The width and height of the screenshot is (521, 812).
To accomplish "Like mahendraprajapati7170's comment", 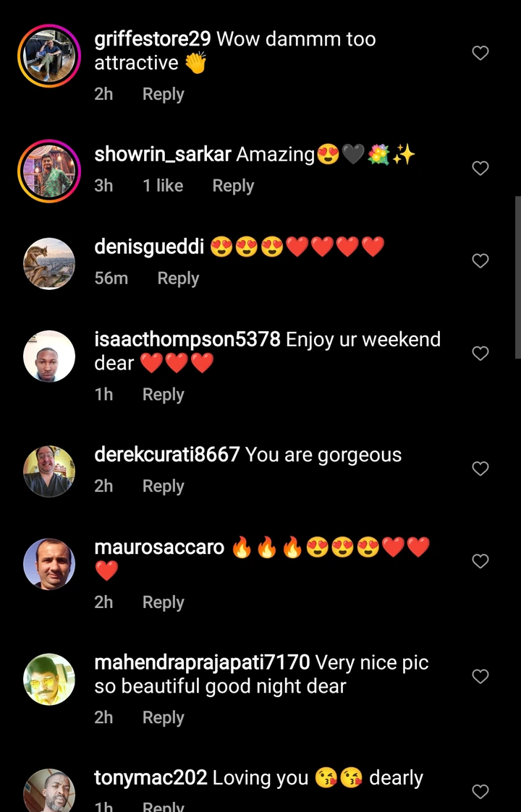I will 480,676.
